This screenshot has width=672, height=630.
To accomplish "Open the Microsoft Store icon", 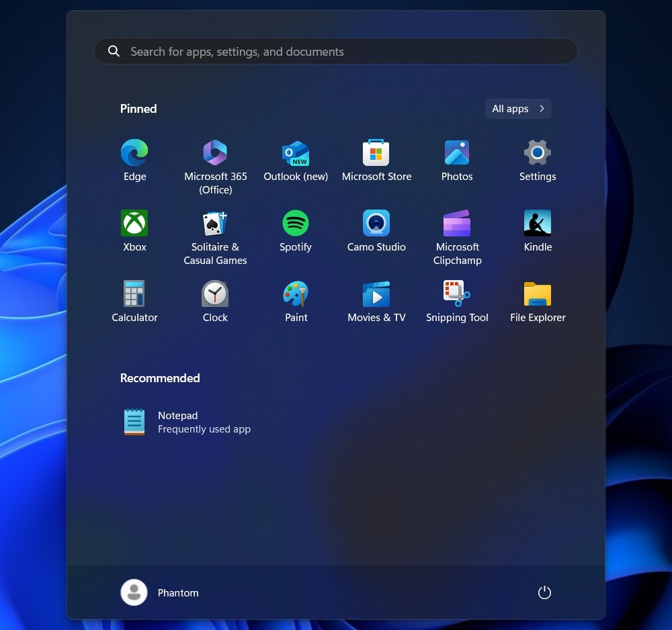I will (376, 152).
